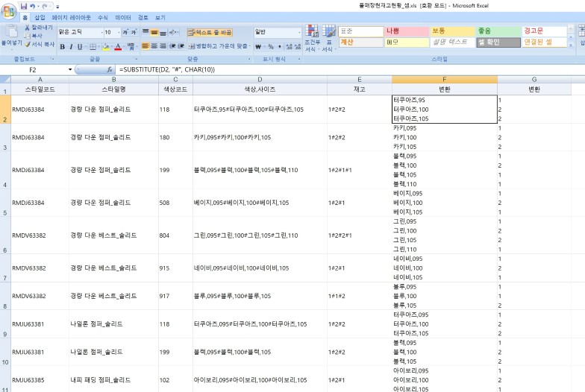Increase the cell indent
Image resolution: width=585 pixels, height=392 pixels.
181,46
